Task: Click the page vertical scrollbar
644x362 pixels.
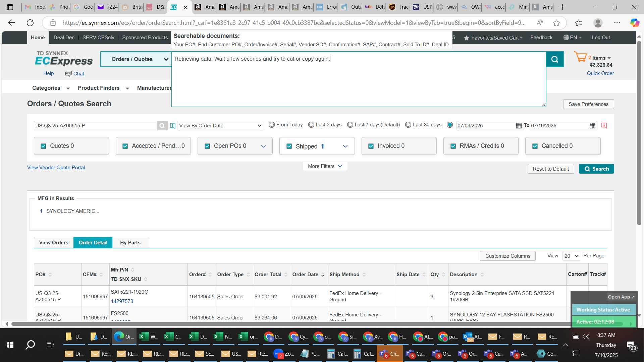Action: point(639,132)
